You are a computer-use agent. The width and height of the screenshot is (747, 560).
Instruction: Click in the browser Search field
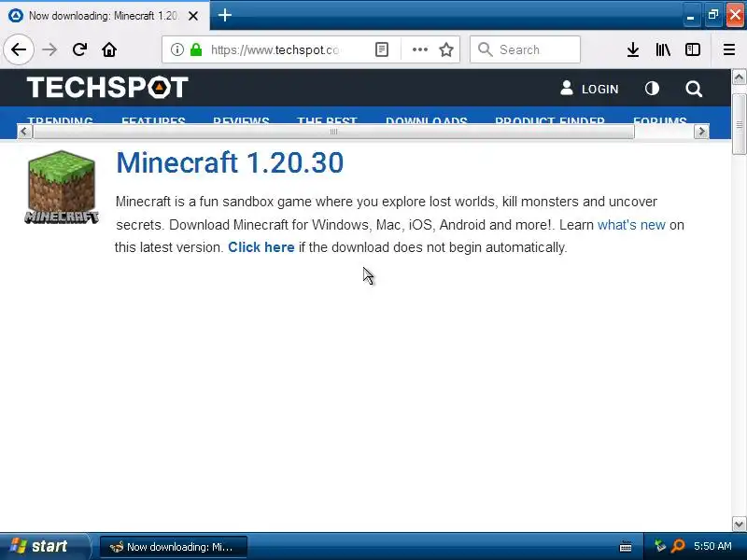tap(525, 49)
